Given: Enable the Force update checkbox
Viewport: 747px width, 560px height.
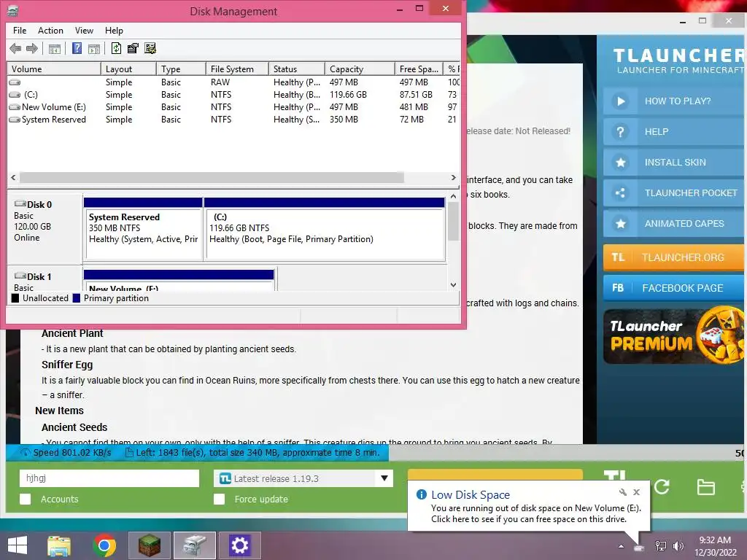Looking at the screenshot, I should pyautogui.click(x=219, y=499).
